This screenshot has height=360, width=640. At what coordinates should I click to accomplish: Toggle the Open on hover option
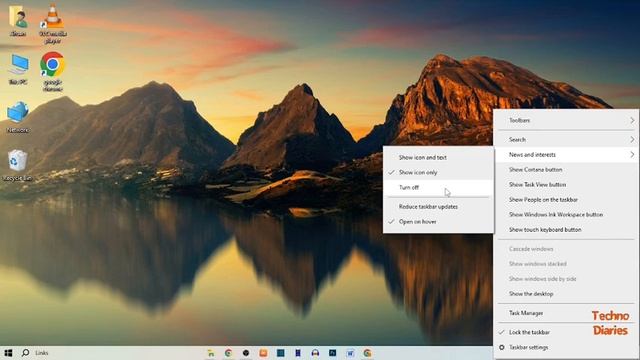click(438, 222)
